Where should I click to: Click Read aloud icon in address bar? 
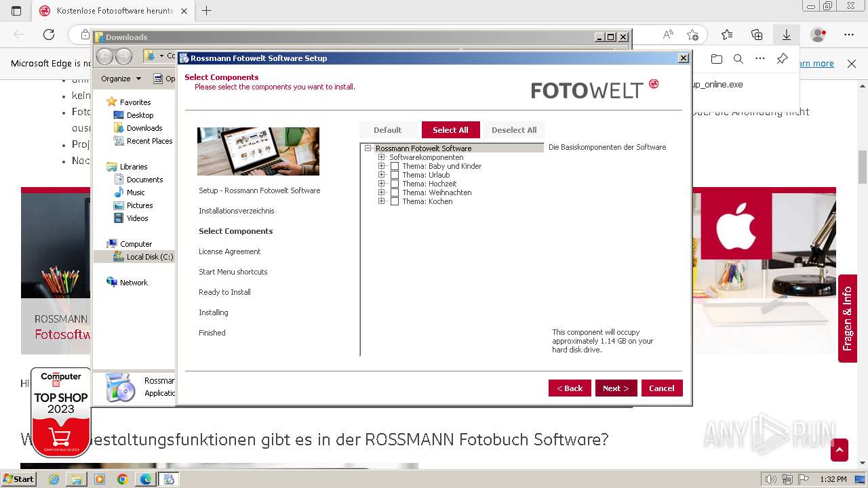click(x=668, y=35)
